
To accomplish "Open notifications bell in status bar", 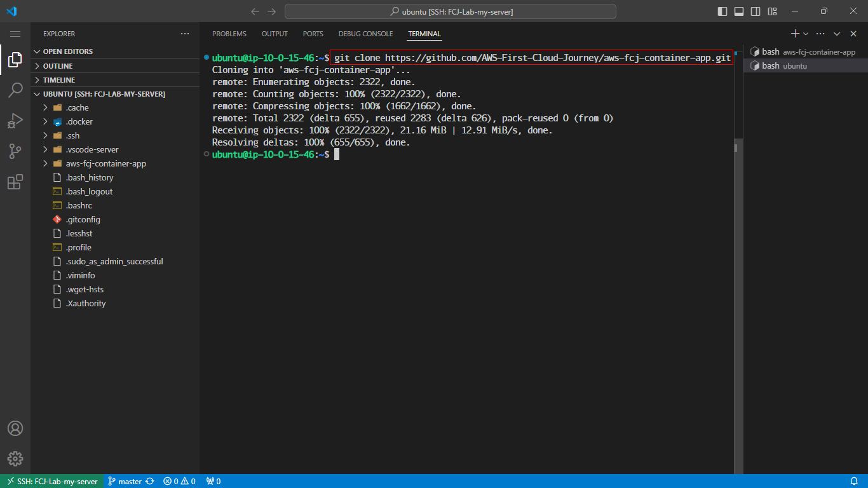I will 854,481.
